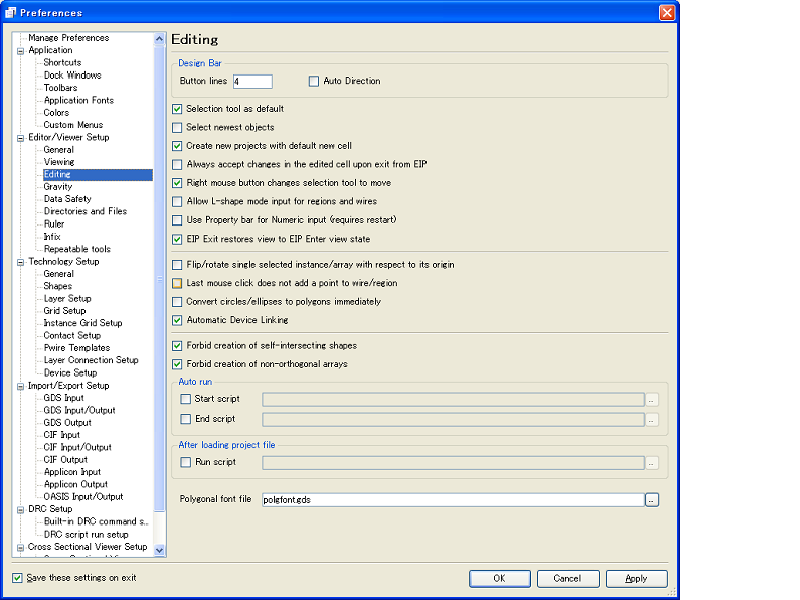Screen dimensions: 800x600
Task: Click the OK button
Action: [499, 578]
